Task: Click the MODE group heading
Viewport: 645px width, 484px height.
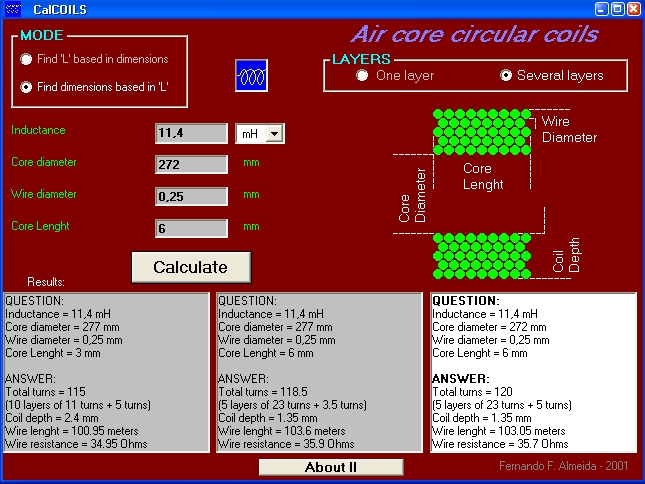Action: coord(42,35)
